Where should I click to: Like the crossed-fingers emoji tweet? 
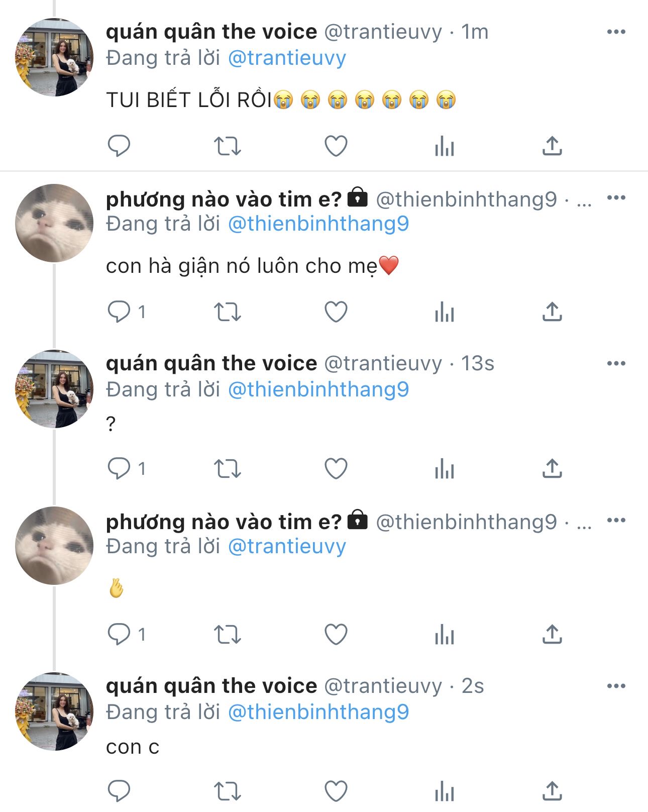(x=336, y=635)
